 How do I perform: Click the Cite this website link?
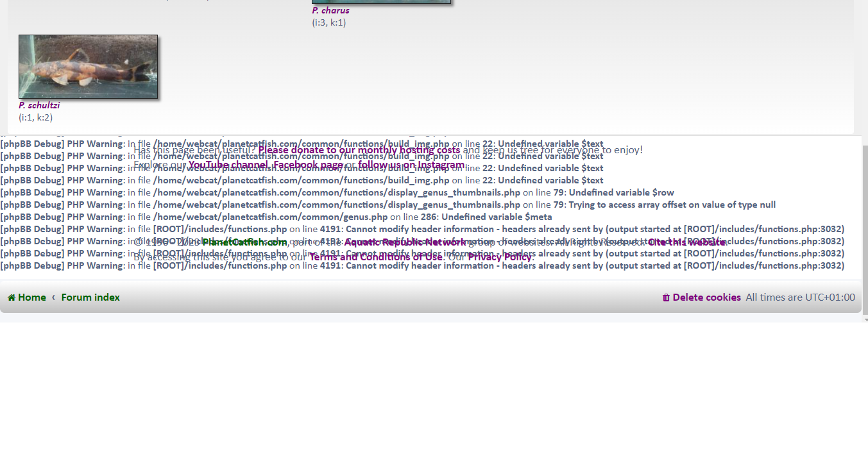[686, 242]
